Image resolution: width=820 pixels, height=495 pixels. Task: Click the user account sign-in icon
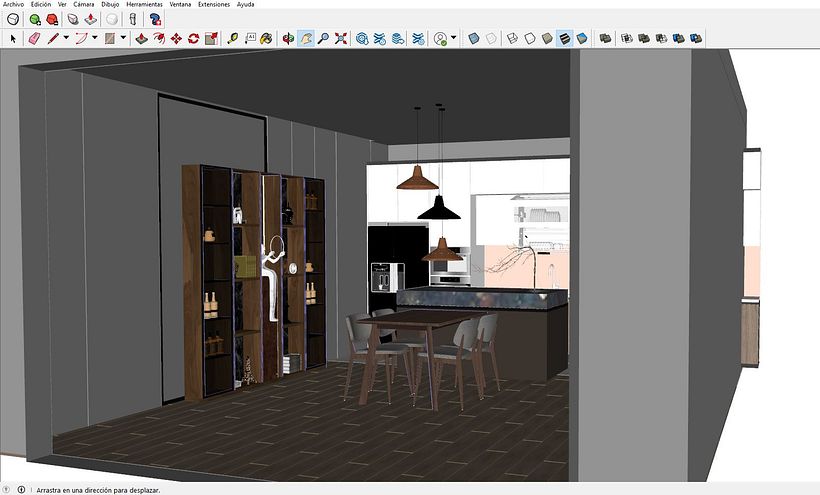(x=440, y=38)
